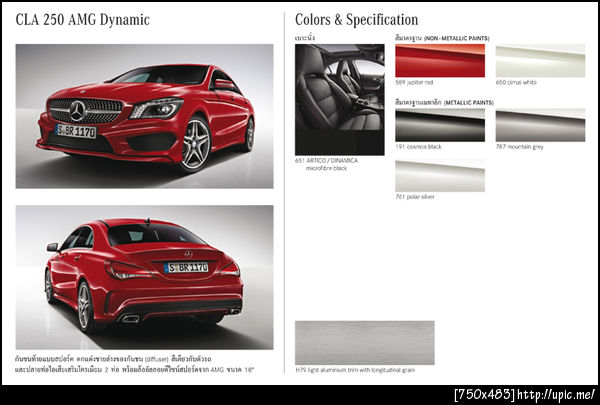Screen dimensions: 600x405
Task: Click the rear license plate on the car
Action: coord(186,267)
